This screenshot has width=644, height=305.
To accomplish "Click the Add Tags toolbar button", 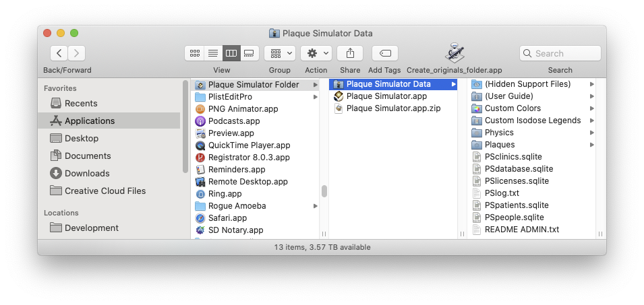I will (385, 53).
